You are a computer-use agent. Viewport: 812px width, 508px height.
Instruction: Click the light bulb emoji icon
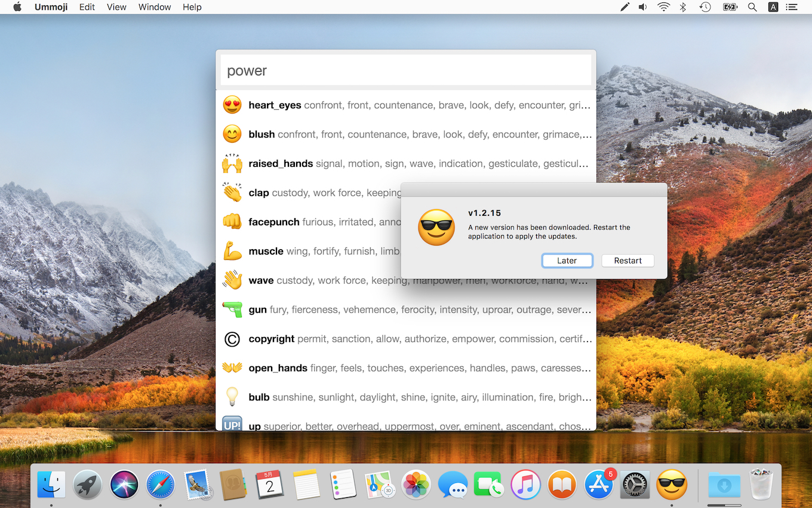[232, 397]
